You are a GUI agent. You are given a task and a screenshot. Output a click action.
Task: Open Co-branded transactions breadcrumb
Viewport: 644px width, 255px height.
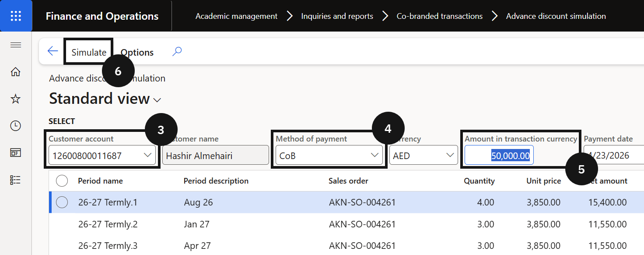point(439,16)
